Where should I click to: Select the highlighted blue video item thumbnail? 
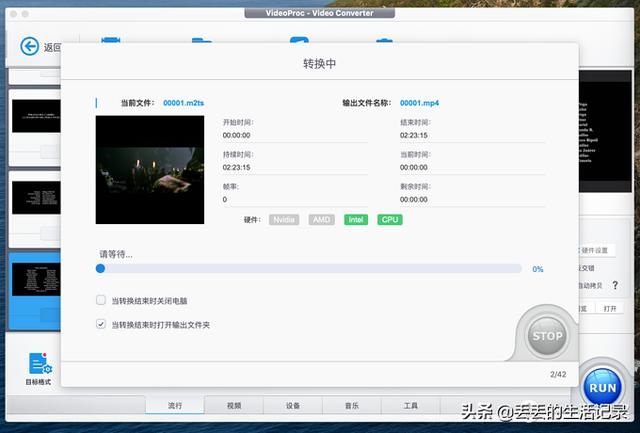pos(36,279)
